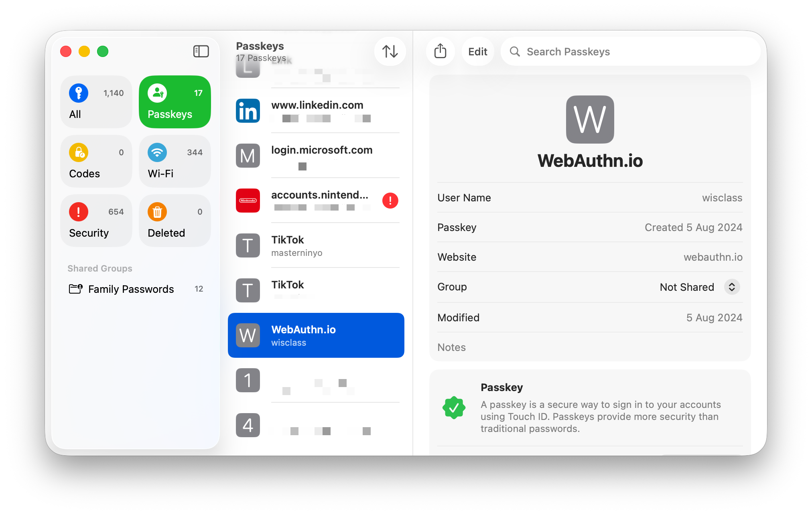Click the number 1 entry icon
This screenshot has width=812, height=515.
(248, 380)
